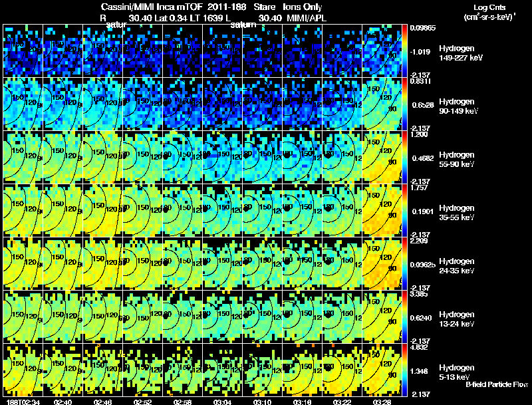532x405 pixels.
Task: Click the 3.385 colorbar value
Action: point(420,295)
